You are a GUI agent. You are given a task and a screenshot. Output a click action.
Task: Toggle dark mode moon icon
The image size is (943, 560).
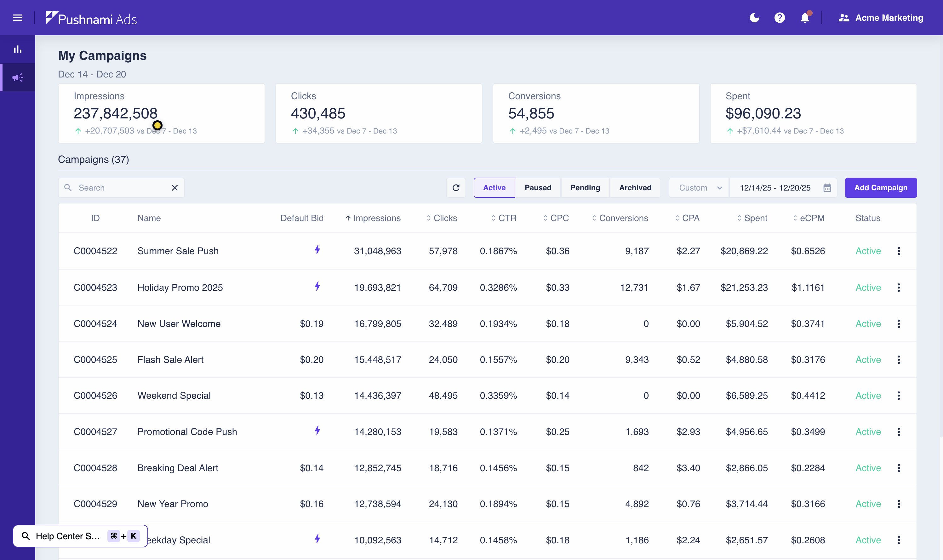(x=754, y=18)
